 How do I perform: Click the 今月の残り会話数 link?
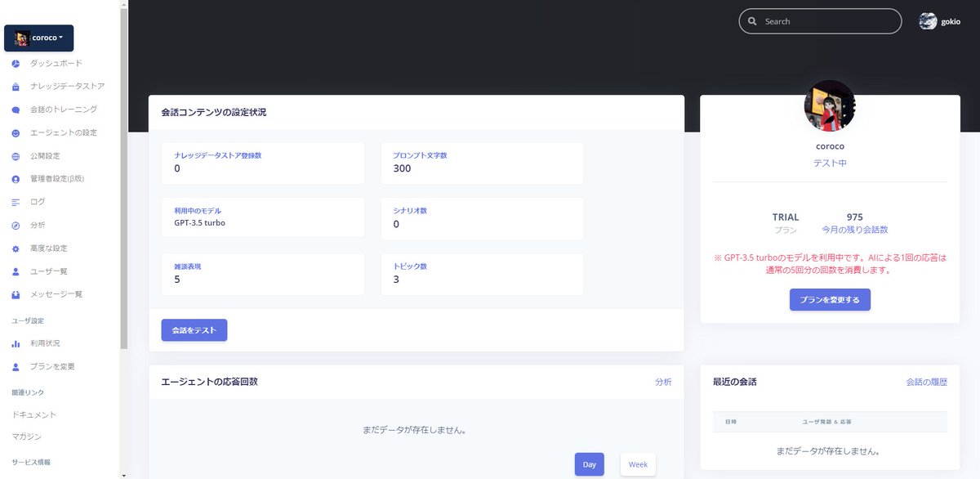click(x=854, y=231)
